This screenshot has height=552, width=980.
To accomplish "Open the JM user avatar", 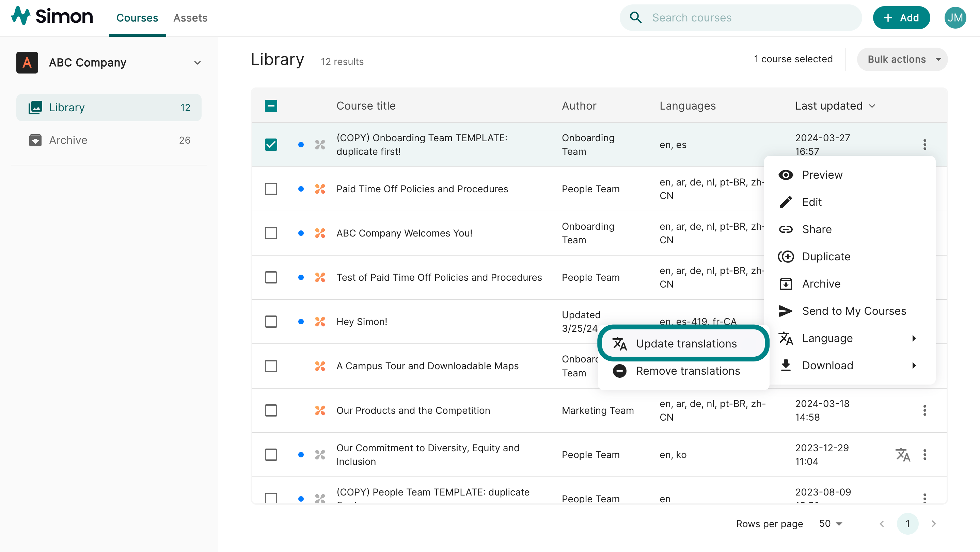I will 955,17.
